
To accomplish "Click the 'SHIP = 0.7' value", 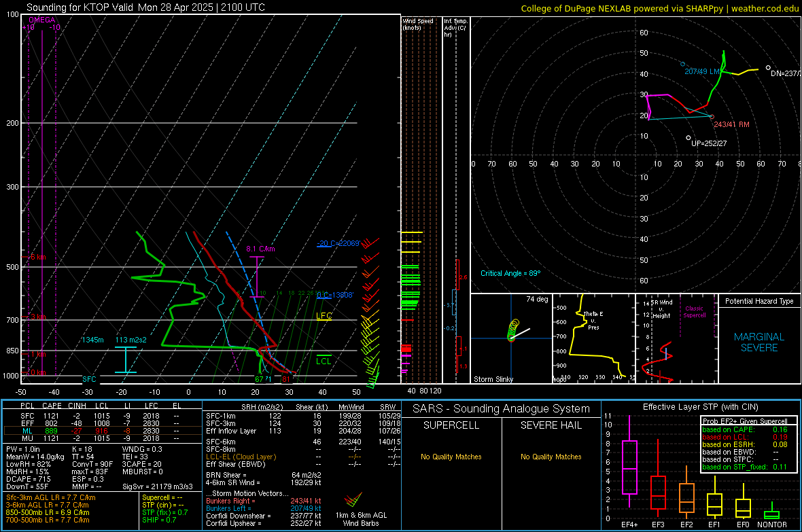I will (159, 520).
